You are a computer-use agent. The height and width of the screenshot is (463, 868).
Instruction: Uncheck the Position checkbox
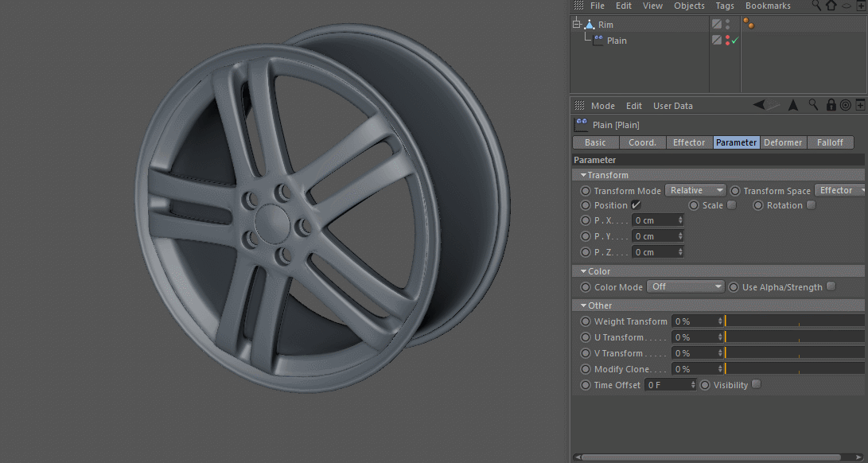point(636,205)
